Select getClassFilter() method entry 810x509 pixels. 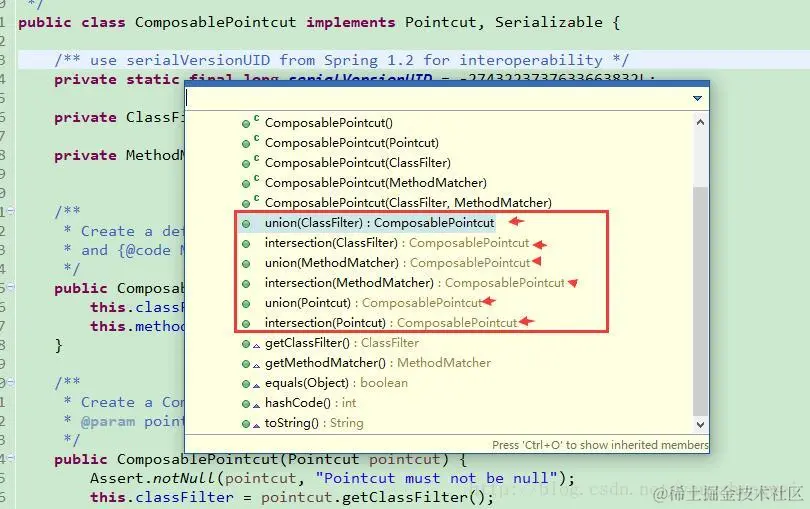342,343
